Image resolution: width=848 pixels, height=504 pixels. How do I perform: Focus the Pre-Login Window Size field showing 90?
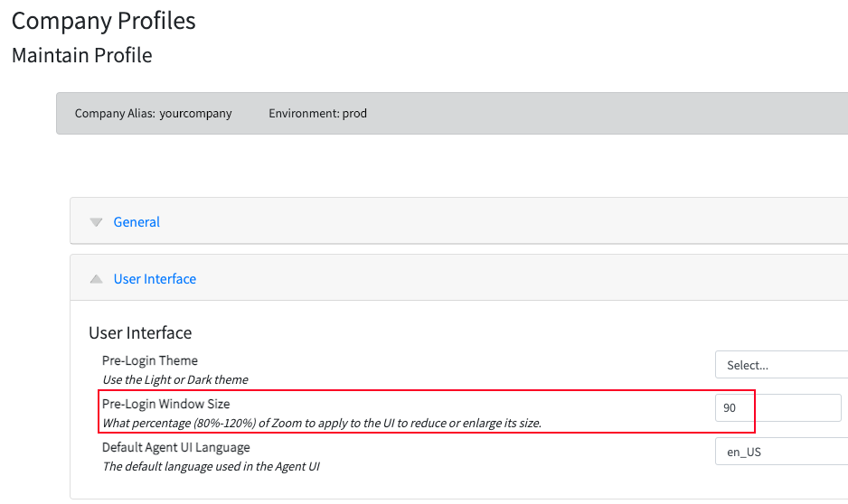coord(777,408)
